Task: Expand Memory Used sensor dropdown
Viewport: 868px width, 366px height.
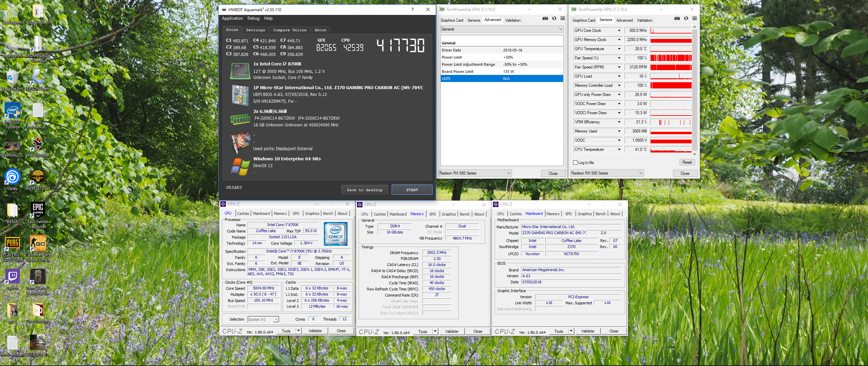Action: [619, 131]
